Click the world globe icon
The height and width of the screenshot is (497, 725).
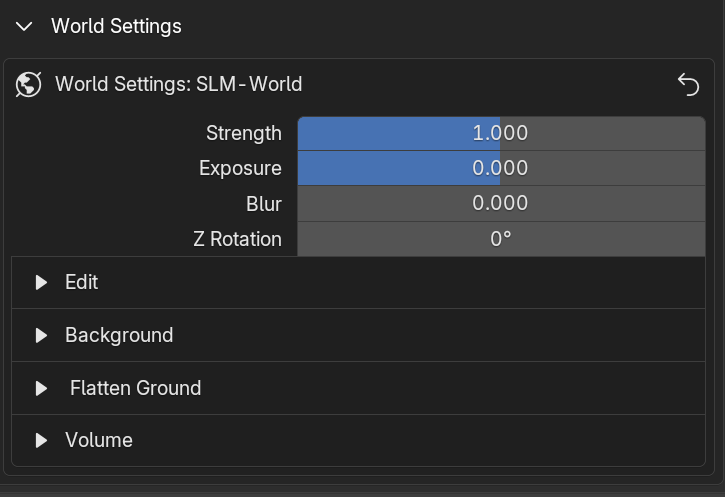click(x=28, y=85)
